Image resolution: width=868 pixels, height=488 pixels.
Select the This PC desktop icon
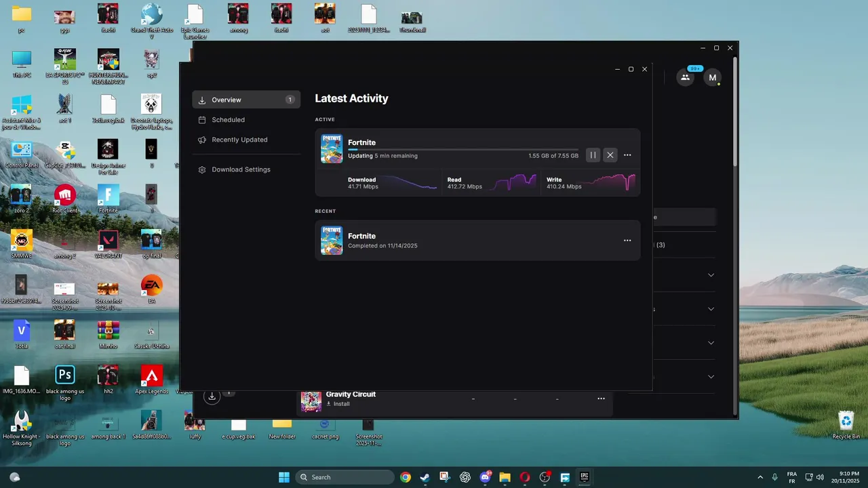[x=22, y=63]
